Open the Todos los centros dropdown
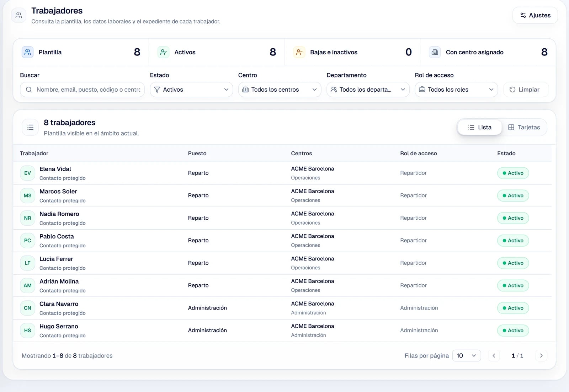Image resolution: width=569 pixels, height=392 pixels. point(280,90)
